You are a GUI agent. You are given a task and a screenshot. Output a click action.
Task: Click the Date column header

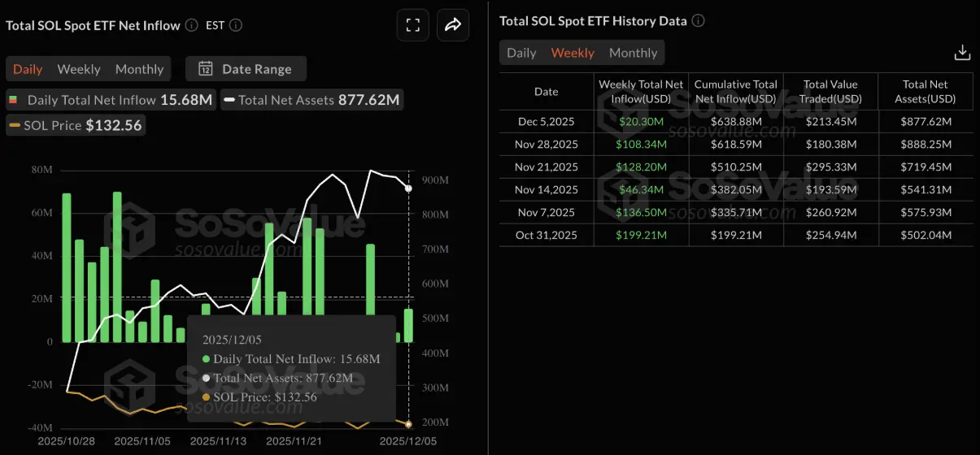(547, 92)
